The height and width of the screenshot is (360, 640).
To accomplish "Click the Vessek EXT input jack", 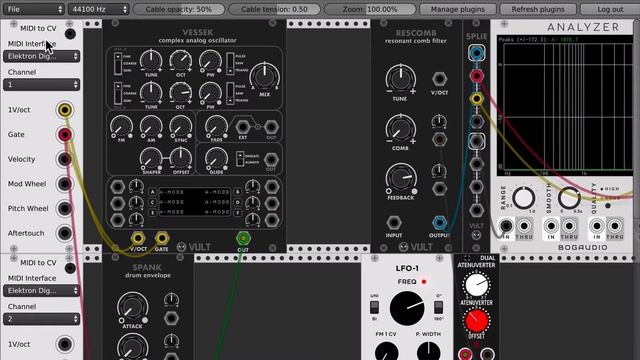I will (243, 127).
